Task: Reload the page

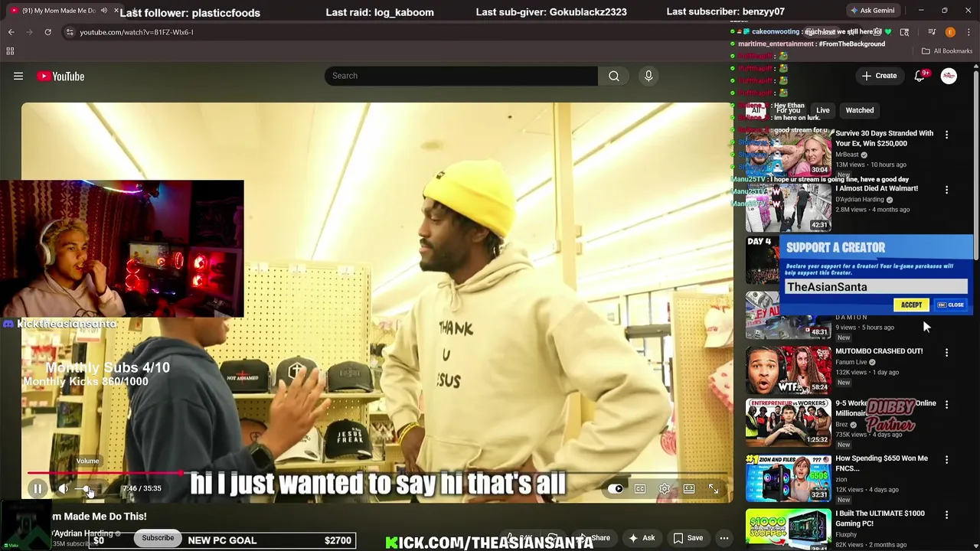Action: coord(47,32)
